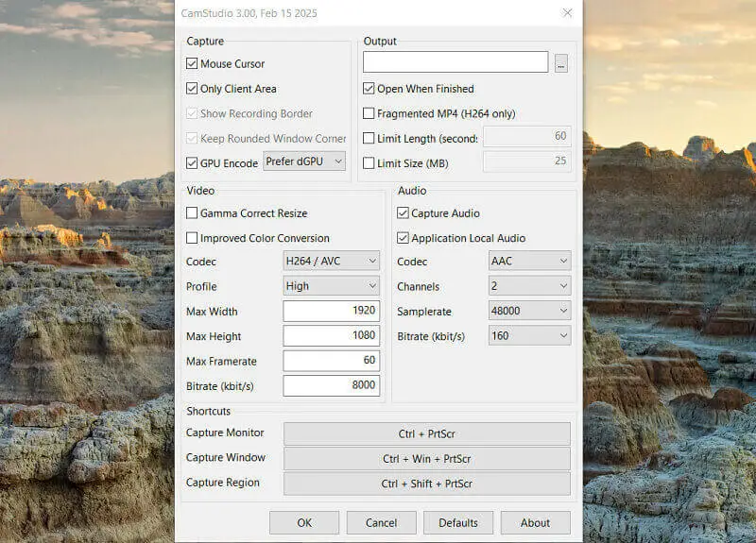Open the Profile dropdown showing High
756x543 pixels.
[332, 286]
